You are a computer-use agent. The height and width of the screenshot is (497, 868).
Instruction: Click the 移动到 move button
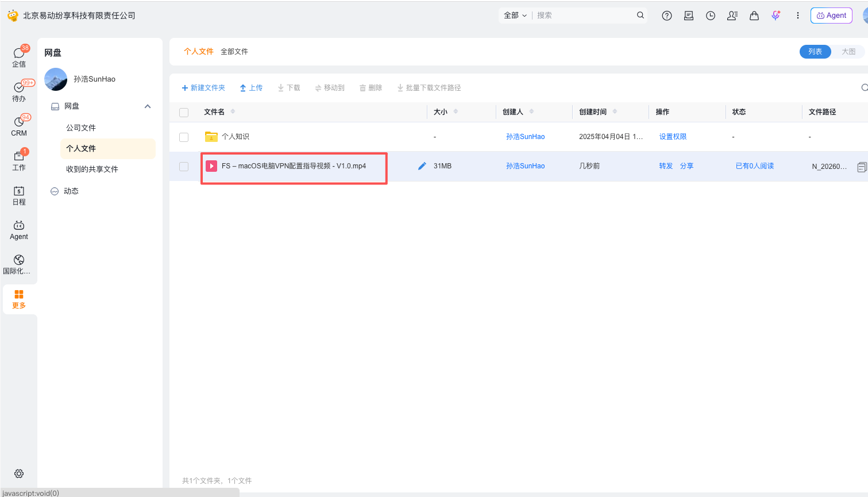point(330,88)
